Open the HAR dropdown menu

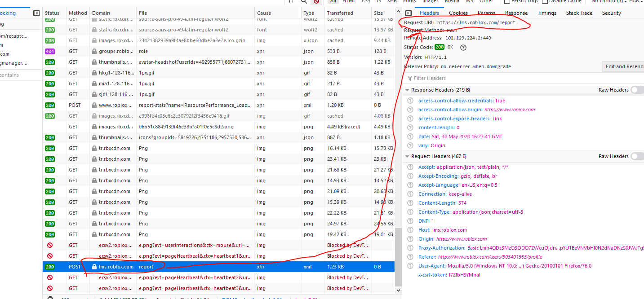tap(635, 1)
